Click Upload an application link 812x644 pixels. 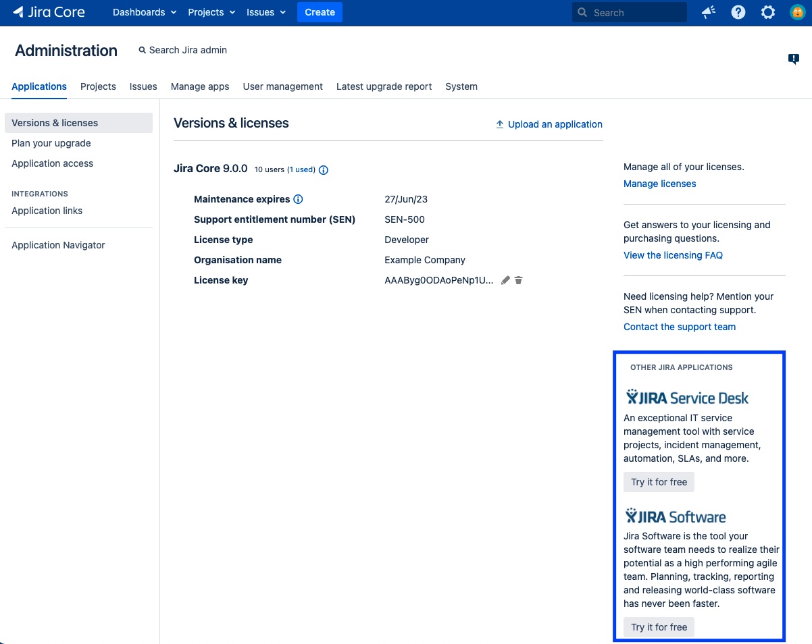coord(549,124)
